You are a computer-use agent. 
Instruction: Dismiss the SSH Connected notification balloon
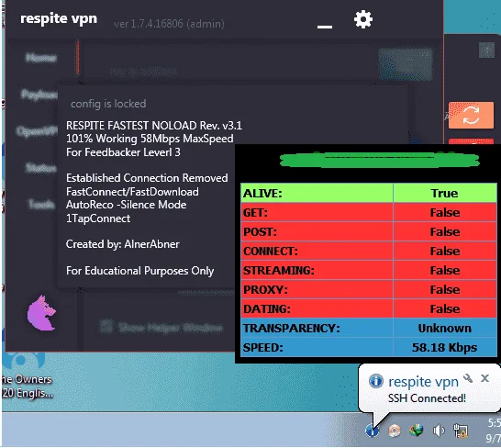[x=484, y=378]
